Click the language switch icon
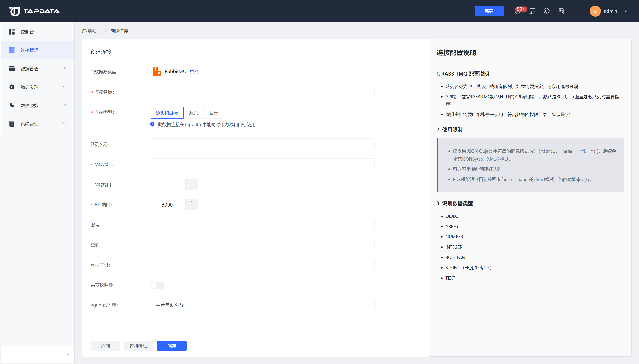The image size is (639, 364). pos(561,11)
